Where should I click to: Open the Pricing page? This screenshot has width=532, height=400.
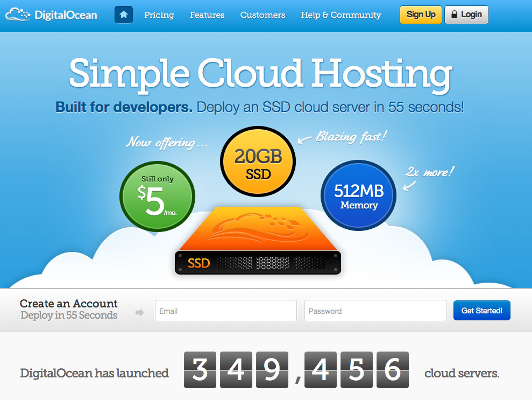coord(159,15)
